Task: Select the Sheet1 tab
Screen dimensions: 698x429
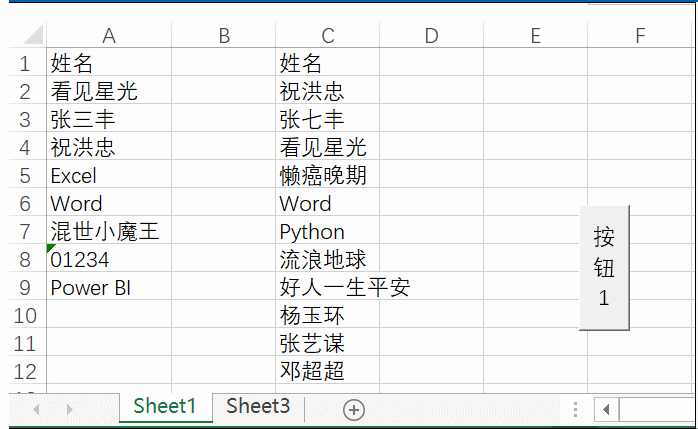Action: [x=165, y=406]
